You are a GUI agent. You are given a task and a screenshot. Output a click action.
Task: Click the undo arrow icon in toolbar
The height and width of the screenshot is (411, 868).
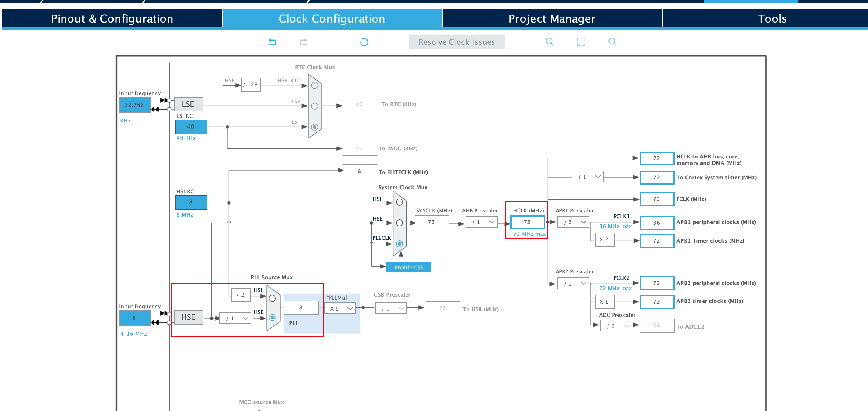click(272, 42)
